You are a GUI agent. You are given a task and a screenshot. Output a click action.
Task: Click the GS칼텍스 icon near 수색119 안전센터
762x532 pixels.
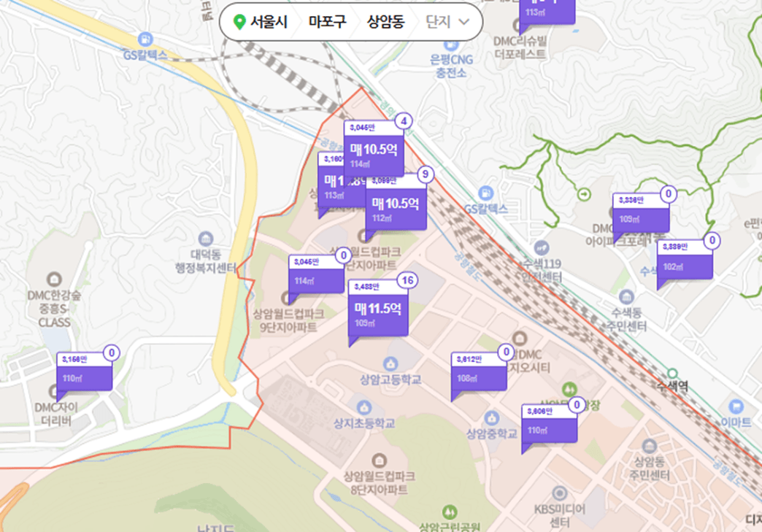(485, 193)
